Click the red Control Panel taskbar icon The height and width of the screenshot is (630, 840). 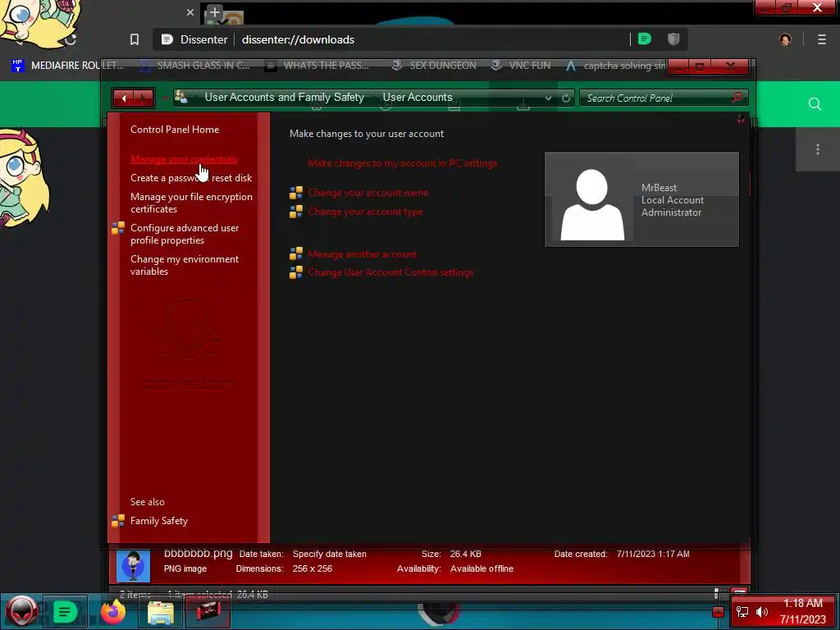[208, 612]
